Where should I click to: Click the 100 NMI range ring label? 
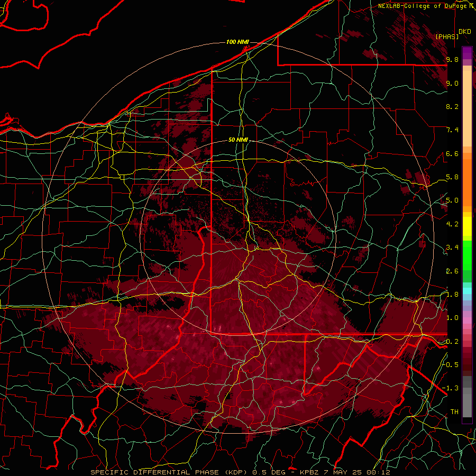(237, 42)
